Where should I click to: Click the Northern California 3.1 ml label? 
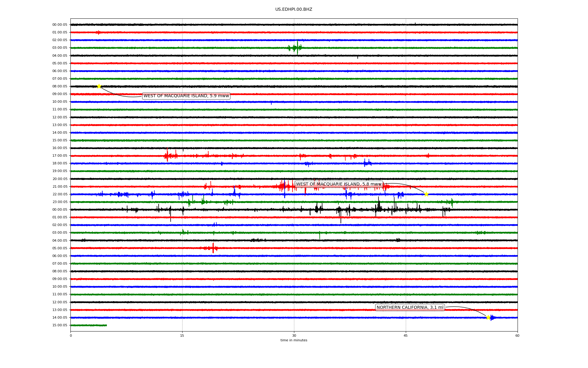(x=410, y=308)
